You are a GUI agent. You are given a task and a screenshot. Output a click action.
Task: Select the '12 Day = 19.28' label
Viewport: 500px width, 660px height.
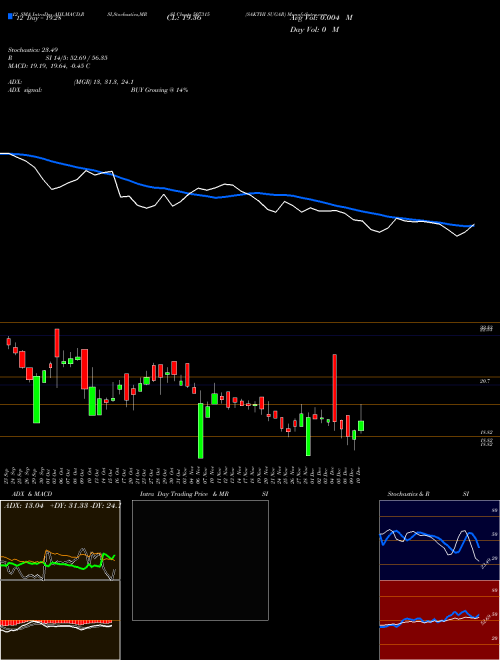[39, 18]
